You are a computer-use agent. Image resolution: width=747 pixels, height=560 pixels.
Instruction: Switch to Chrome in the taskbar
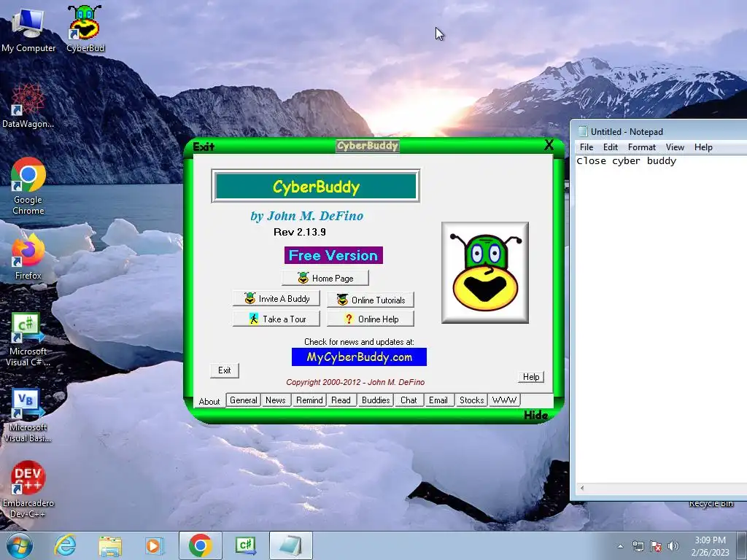coord(200,545)
